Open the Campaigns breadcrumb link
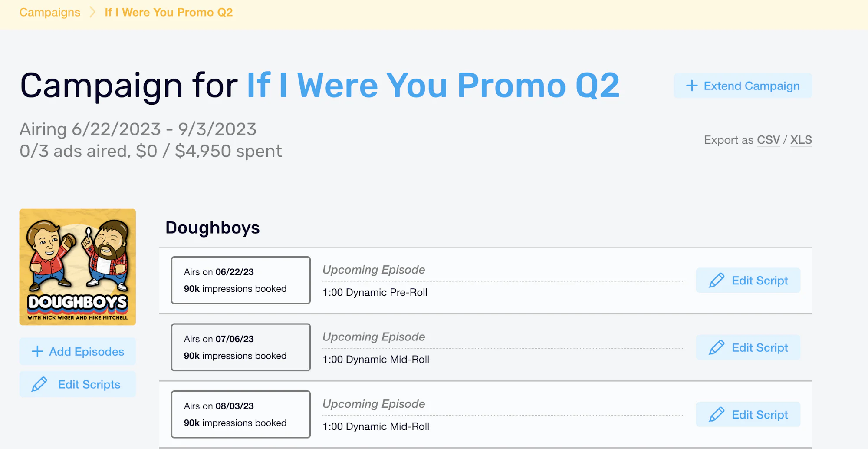868x449 pixels. pos(50,12)
